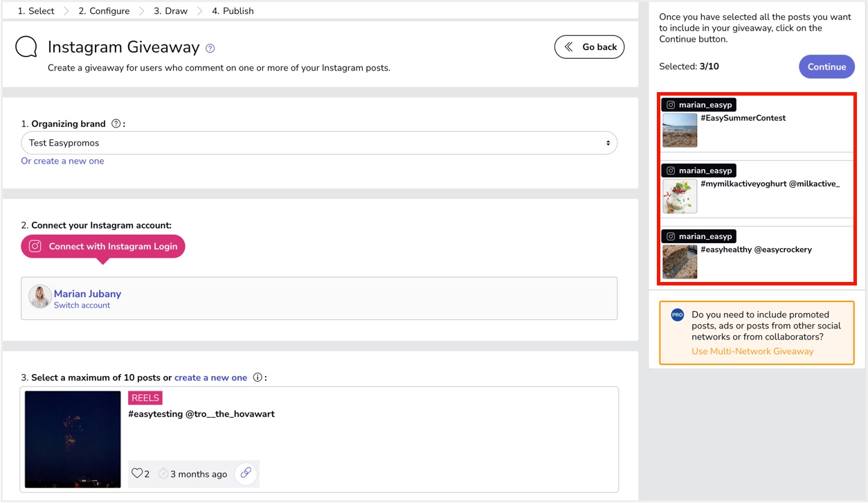Click the speech bubble giveaway logo icon
This screenshot has width=868, height=503.
click(x=26, y=48)
